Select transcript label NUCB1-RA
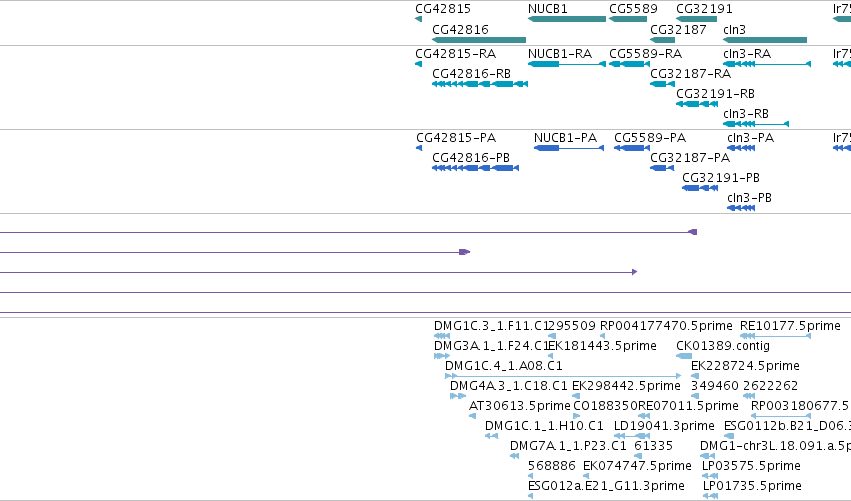The height and width of the screenshot is (501, 851). pyautogui.click(x=560, y=54)
